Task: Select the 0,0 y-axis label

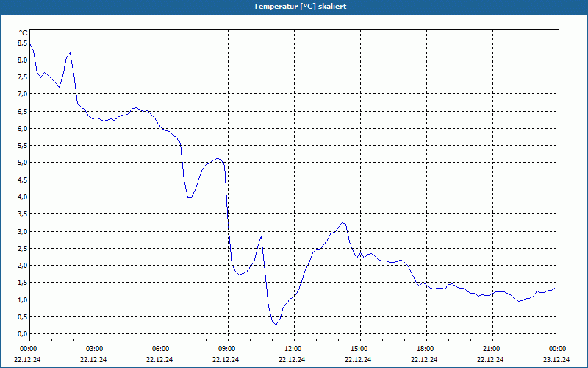Action: coord(23,334)
